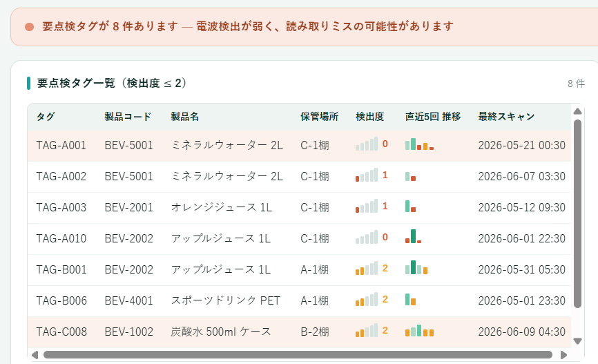This screenshot has height=364, width=598.
Task: Click last scan 2026-06-07 03:30
Action: tap(521, 176)
